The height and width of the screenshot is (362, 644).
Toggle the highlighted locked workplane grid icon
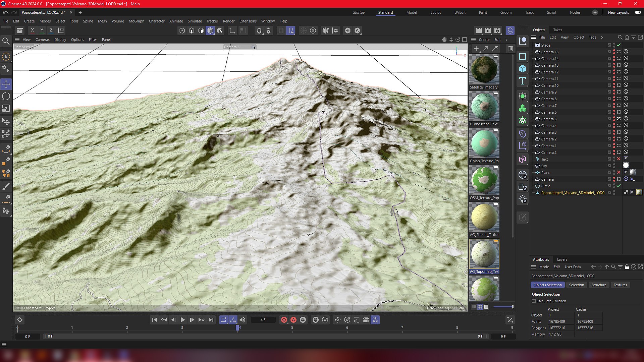coord(291,31)
